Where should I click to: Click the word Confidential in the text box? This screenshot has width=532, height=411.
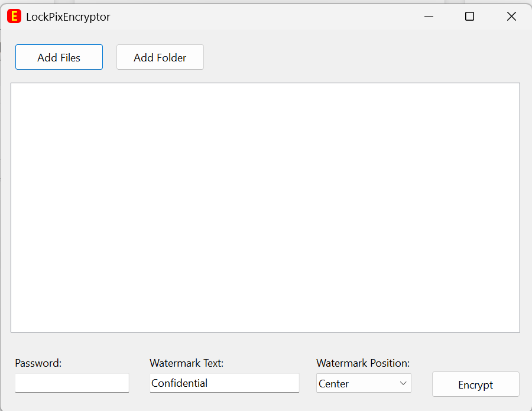(180, 383)
